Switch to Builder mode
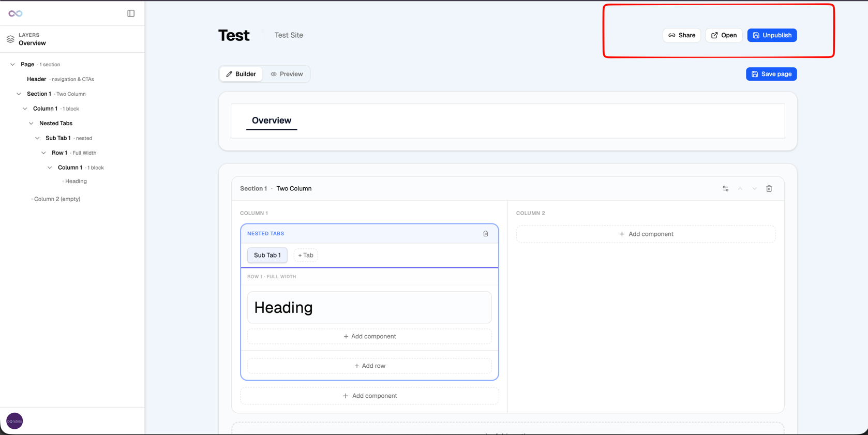Viewport: 868px width, 435px height. [x=241, y=74]
